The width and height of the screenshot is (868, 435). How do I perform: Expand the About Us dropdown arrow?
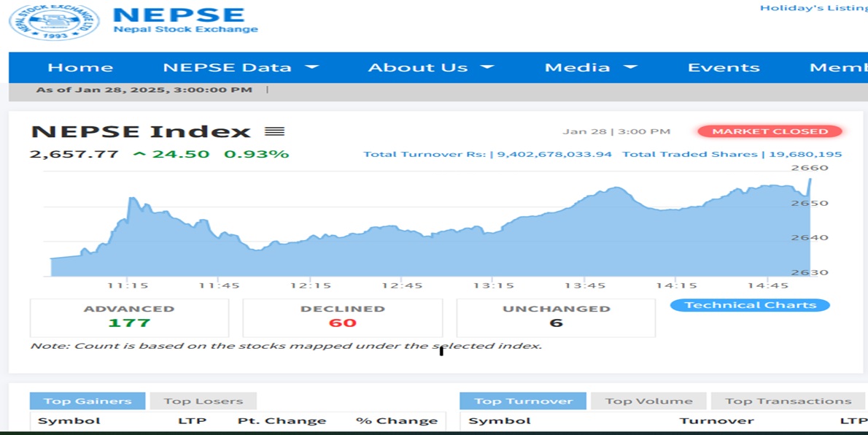click(x=487, y=67)
